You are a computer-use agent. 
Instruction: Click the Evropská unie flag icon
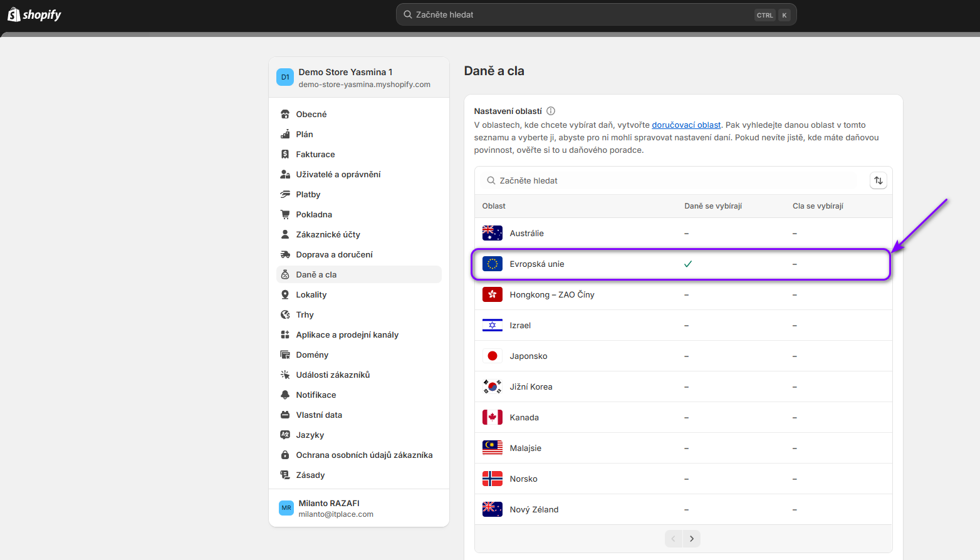492,264
